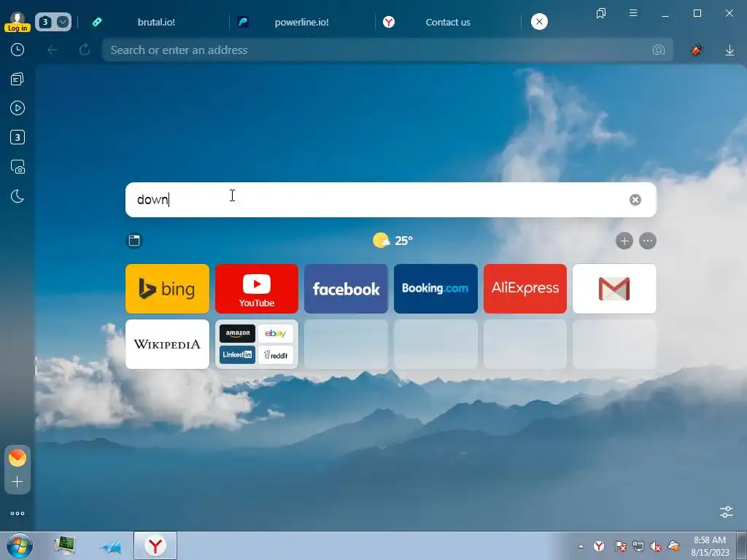Screen dimensions: 747x560
Task: Open the Facebook tile
Action: [x=346, y=289]
